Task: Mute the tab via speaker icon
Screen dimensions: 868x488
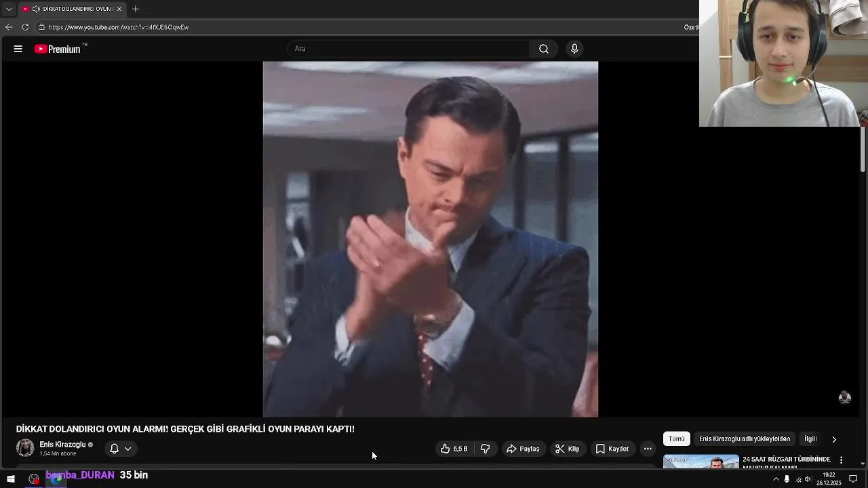Action: tap(36, 9)
